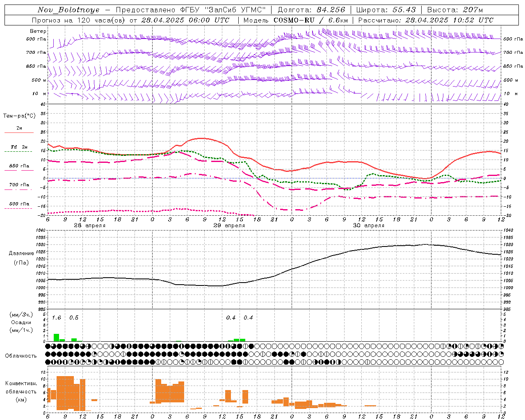525x420 pixels.
Task: Click the 1.6 precipitation total value
Action: point(57,318)
